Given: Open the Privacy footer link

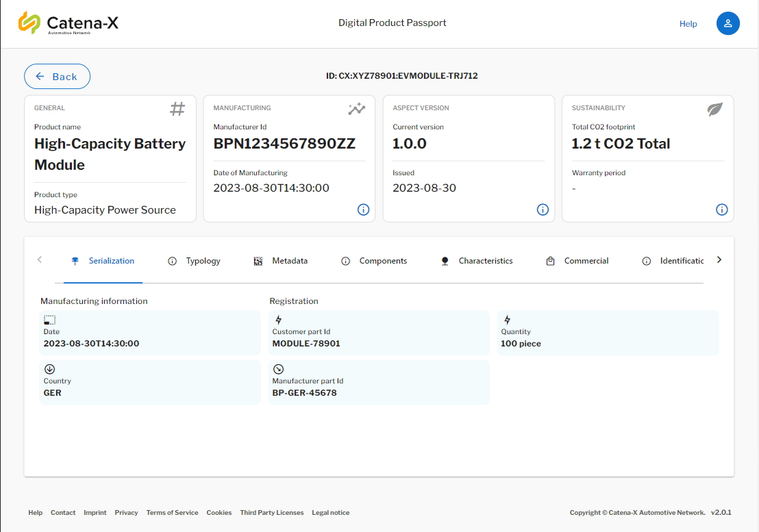Looking at the screenshot, I should [126, 513].
